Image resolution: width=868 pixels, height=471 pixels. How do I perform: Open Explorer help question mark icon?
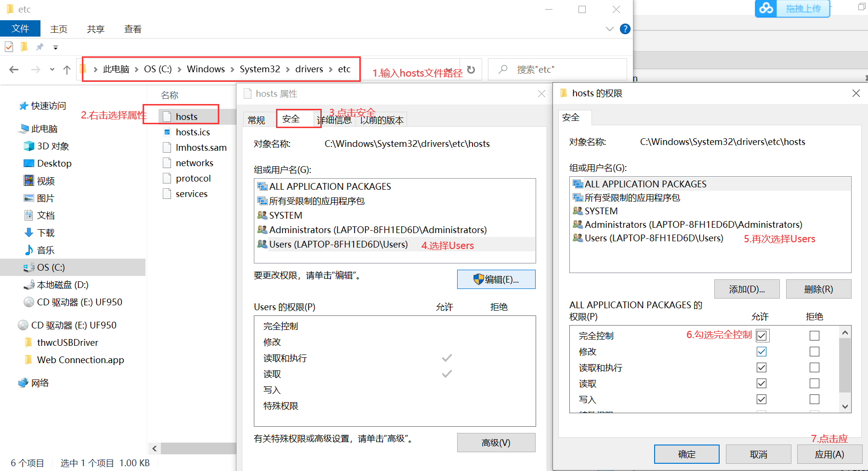click(625, 29)
